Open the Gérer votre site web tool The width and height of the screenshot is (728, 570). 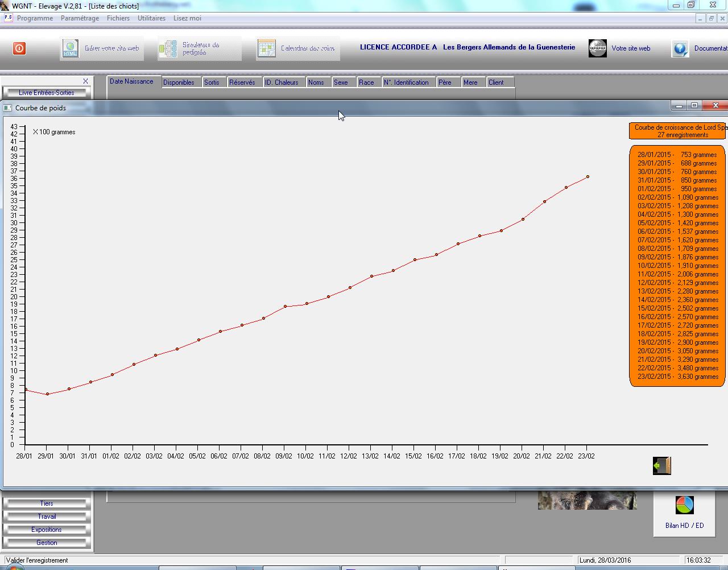coord(70,48)
